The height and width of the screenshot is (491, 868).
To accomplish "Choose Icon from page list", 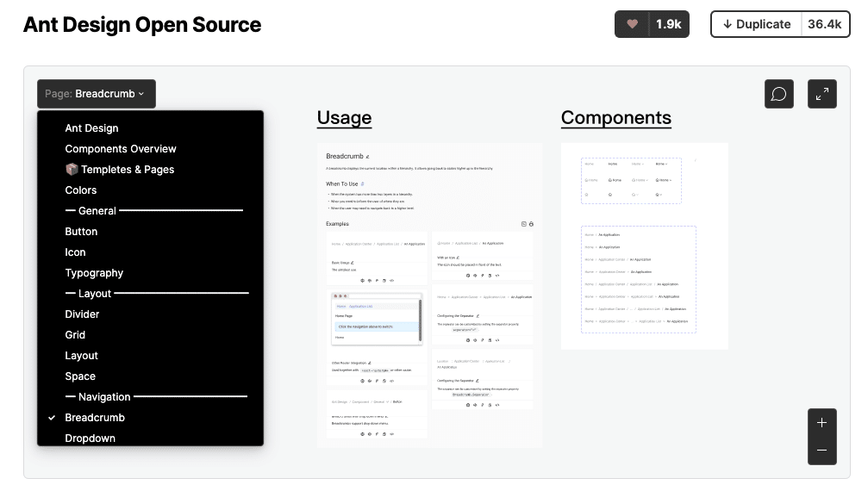I will 75,252.
